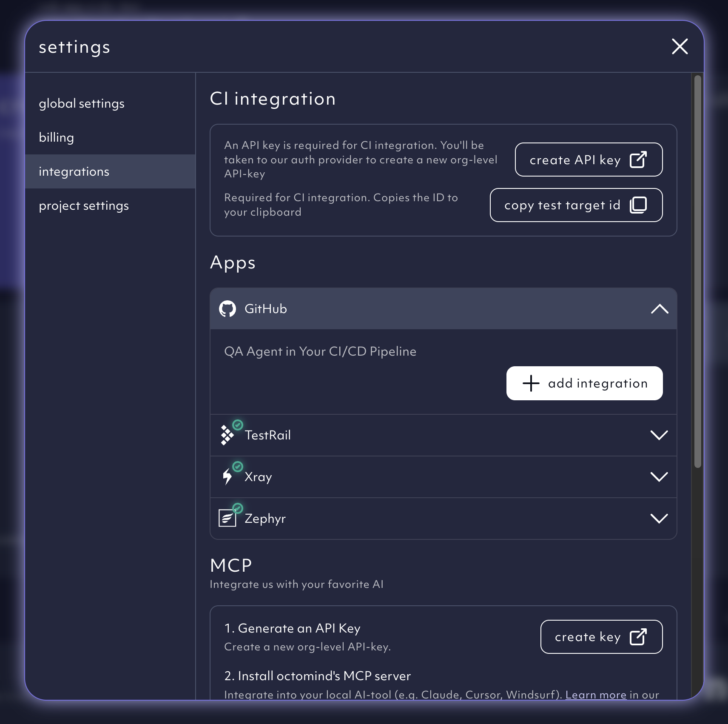Image resolution: width=728 pixels, height=724 pixels.
Task: Click the clipboard icon on copy test target id
Action: pyautogui.click(x=637, y=205)
